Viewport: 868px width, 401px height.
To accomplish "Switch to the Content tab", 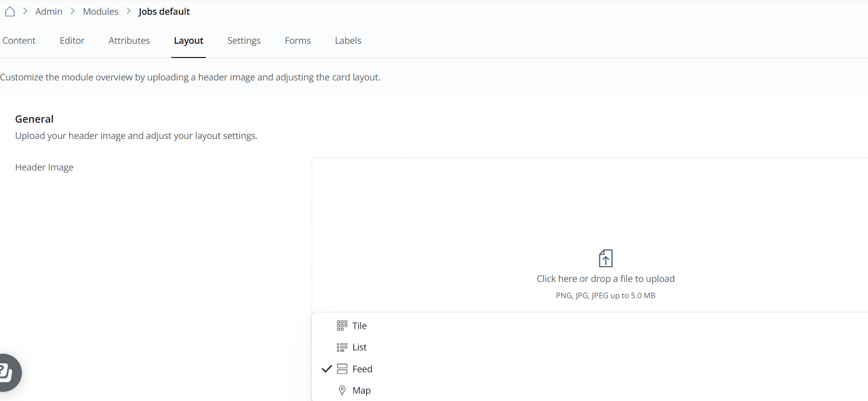I will tap(19, 41).
